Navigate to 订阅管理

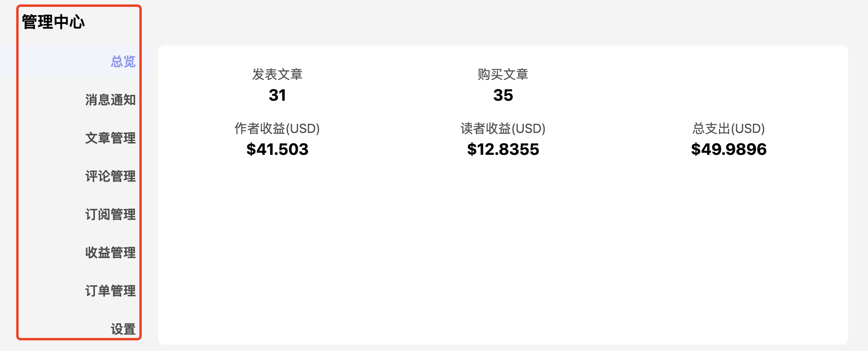point(110,214)
